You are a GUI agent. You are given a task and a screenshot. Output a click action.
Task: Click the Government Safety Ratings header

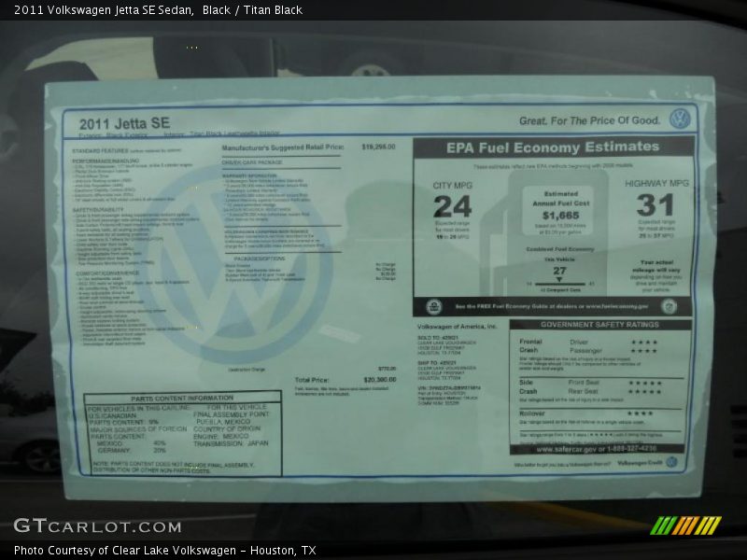600,325
